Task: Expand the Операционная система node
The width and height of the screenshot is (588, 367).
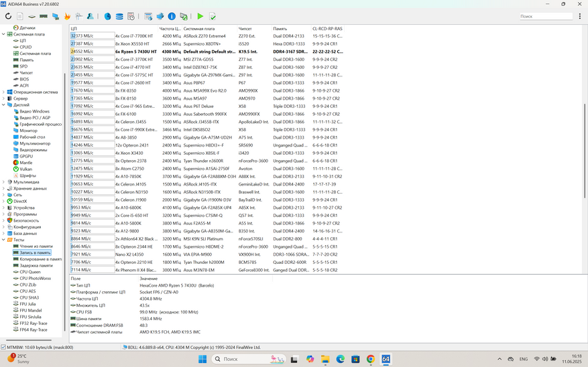Action: 4,92
